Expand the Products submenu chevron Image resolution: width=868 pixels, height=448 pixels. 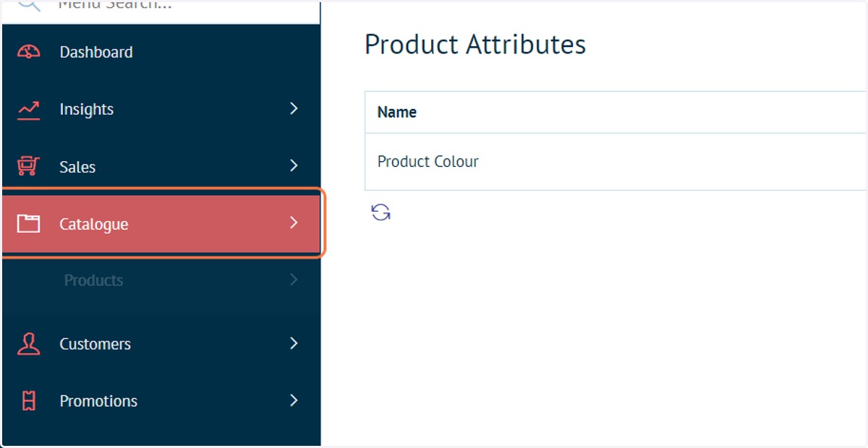pos(294,280)
